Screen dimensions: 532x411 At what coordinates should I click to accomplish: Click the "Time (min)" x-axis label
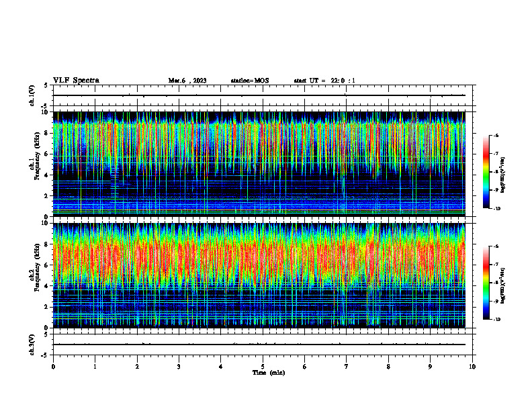tap(269, 373)
